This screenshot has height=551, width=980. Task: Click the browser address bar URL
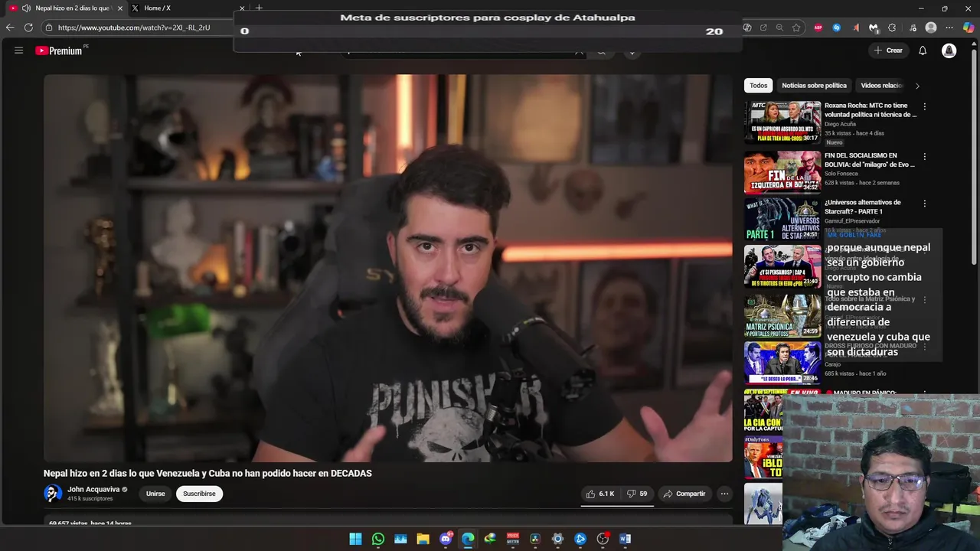134,28
